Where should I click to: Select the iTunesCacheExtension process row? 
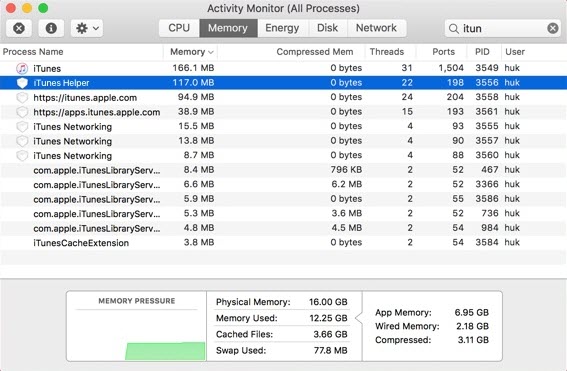284,243
